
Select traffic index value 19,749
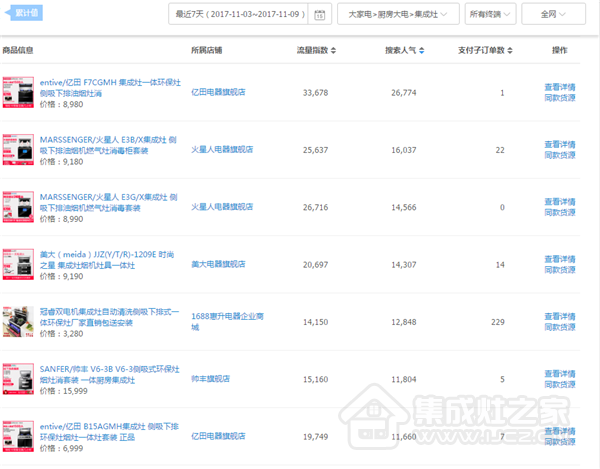tap(315, 437)
